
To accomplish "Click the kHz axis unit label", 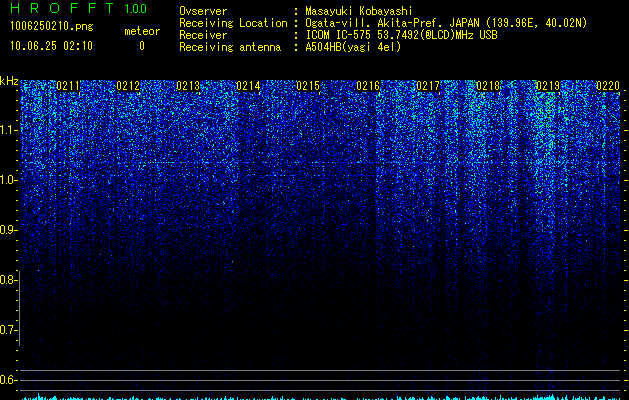I will (x=9, y=81).
